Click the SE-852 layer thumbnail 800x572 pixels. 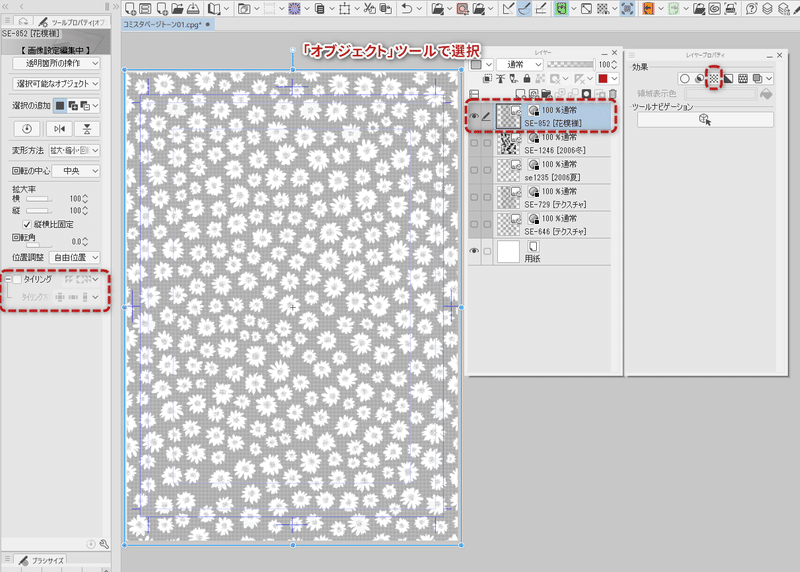(x=508, y=116)
